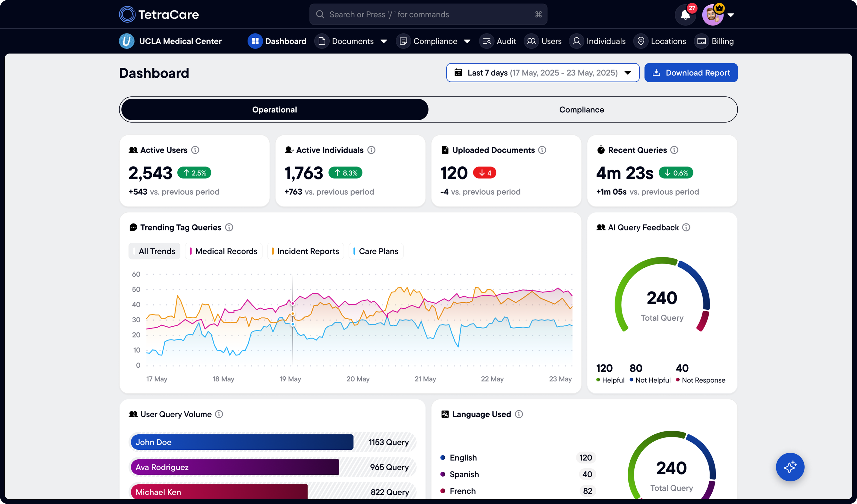The width and height of the screenshot is (857, 504).
Task: Click the Uploaded Documents file icon
Action: pos(445,150)
